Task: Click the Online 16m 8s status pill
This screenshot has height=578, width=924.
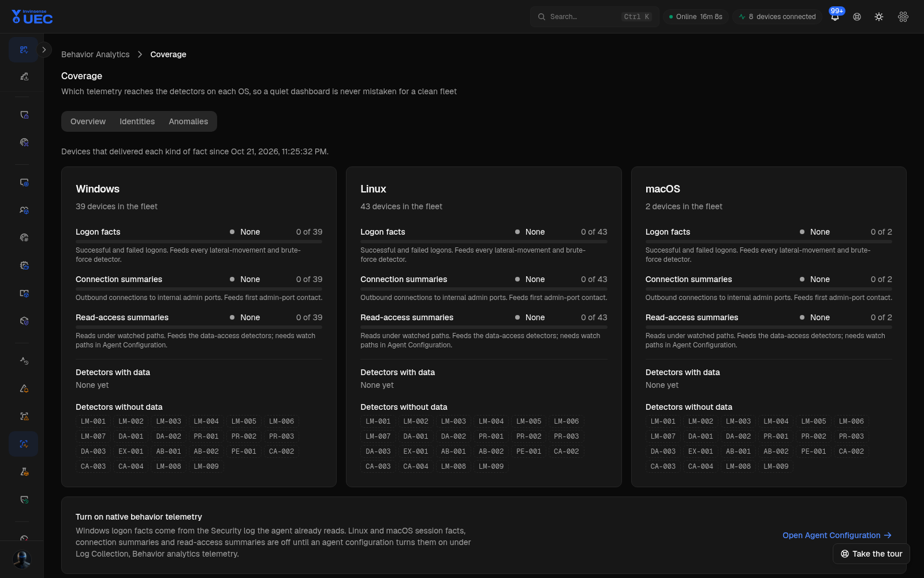Action: (695, 17)
